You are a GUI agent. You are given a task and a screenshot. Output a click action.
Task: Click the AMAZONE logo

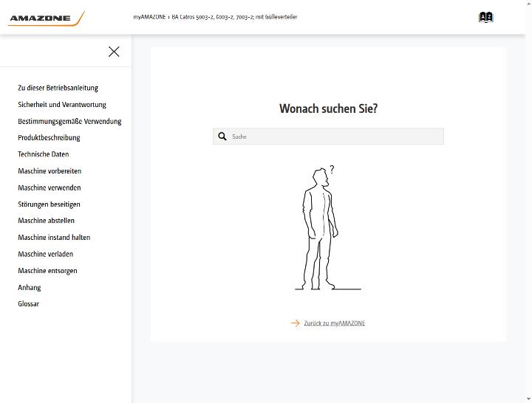pyautogui.click(x=46, y=18)
